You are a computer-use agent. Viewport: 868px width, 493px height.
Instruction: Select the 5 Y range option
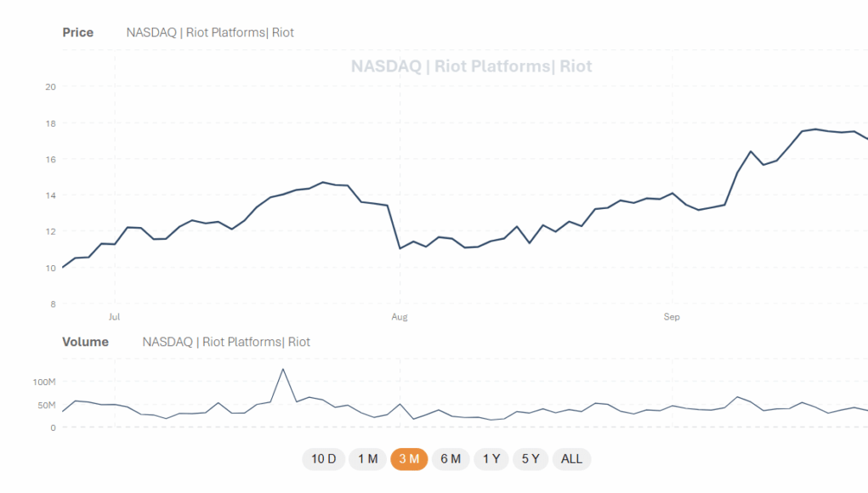[530, 459]
